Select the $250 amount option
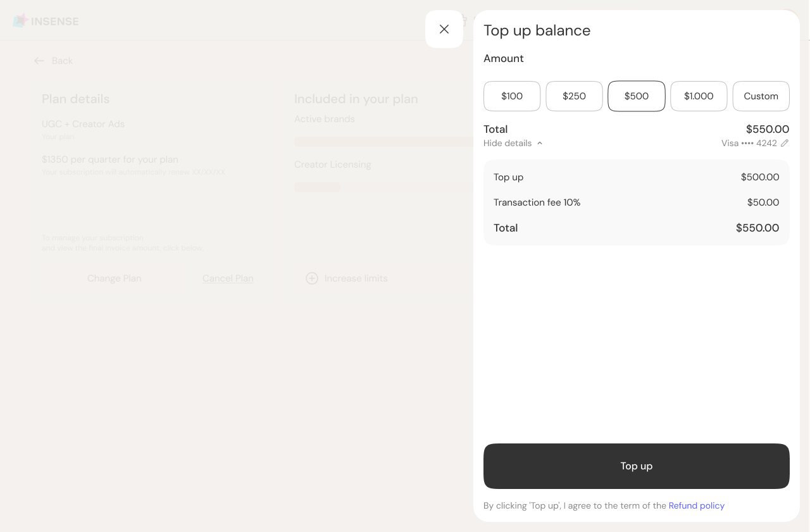The image size is (810, 532). click(574, 96)
